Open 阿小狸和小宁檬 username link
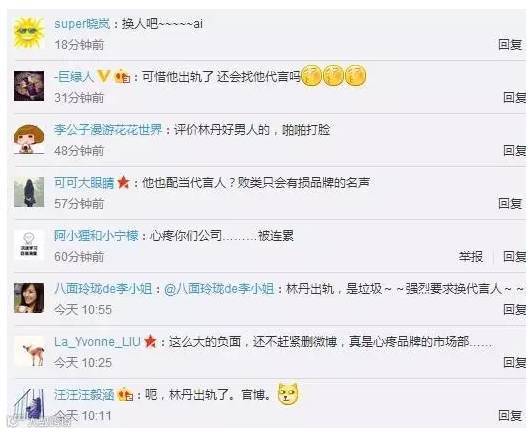The height and width of the screenshot is (433, 532). [96, 236]
